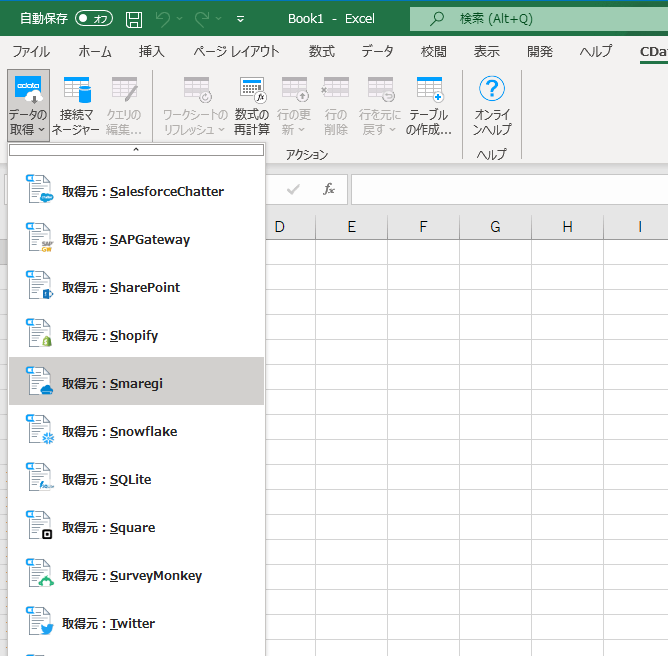668x656 pixels.
Task: Switch to the ホーム tab
Action: pyautogui.click(x=95, y=52)
